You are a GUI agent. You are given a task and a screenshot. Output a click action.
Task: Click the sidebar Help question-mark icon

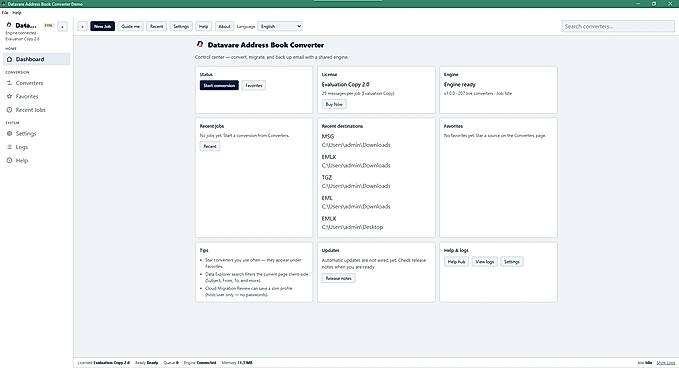[x=10, y=160]
